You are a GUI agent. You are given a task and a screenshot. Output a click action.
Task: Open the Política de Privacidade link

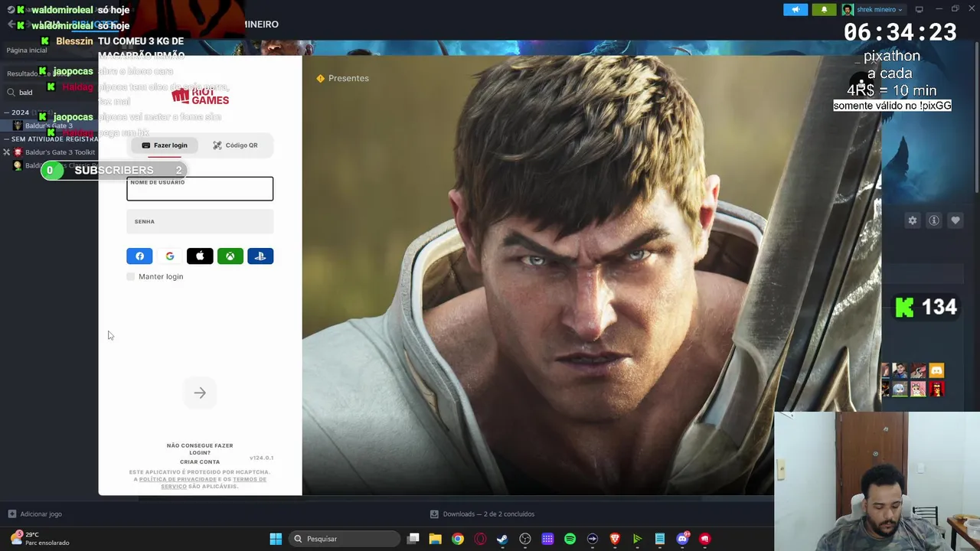coord(178,479)
